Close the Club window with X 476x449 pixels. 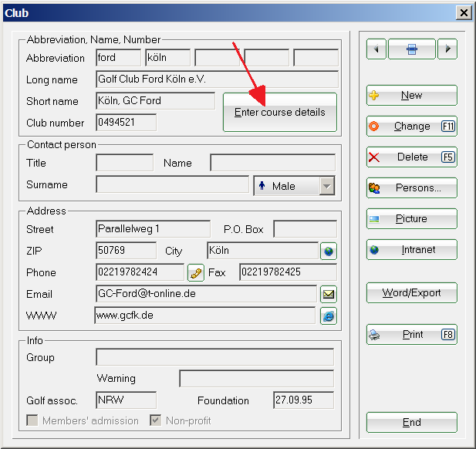[464, 13]
